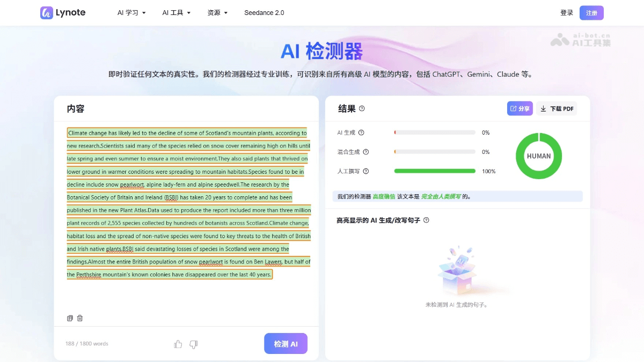Click the 登录 login link
This screenshot has width=644, height=362.
point(567,13)
